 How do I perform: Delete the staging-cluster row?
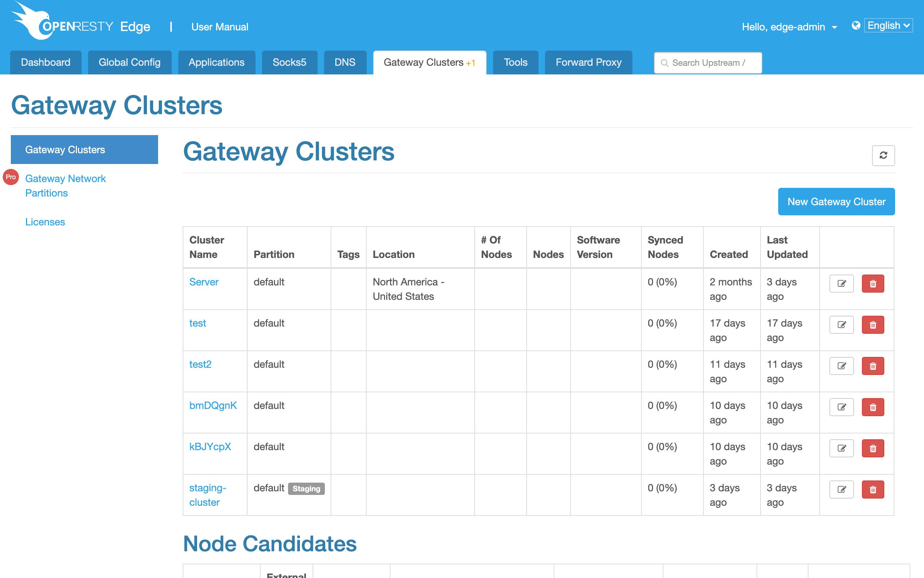click(873, 489)
